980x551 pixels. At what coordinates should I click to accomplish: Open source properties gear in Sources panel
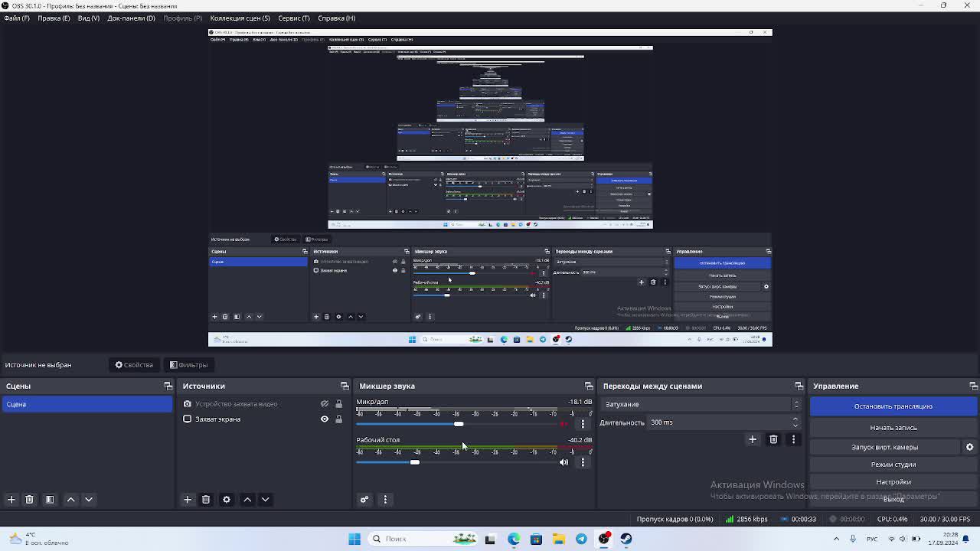[227, 500]
